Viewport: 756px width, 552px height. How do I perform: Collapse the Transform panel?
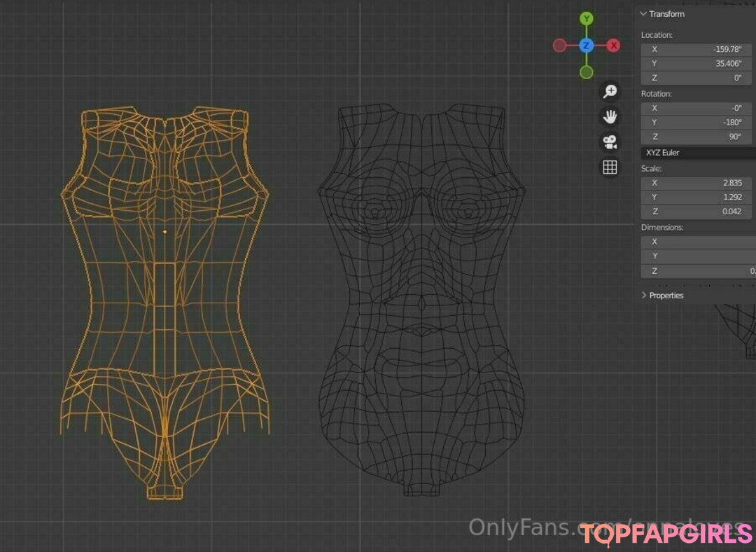661,14
